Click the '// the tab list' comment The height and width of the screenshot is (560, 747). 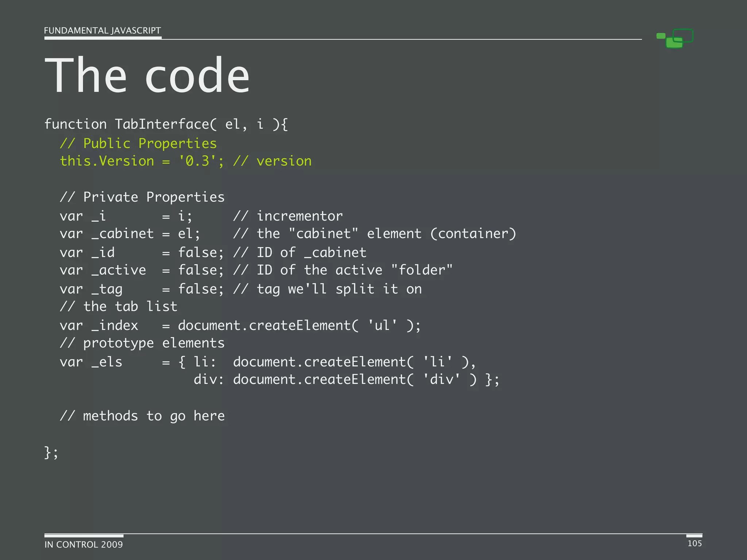pos(119,307)
